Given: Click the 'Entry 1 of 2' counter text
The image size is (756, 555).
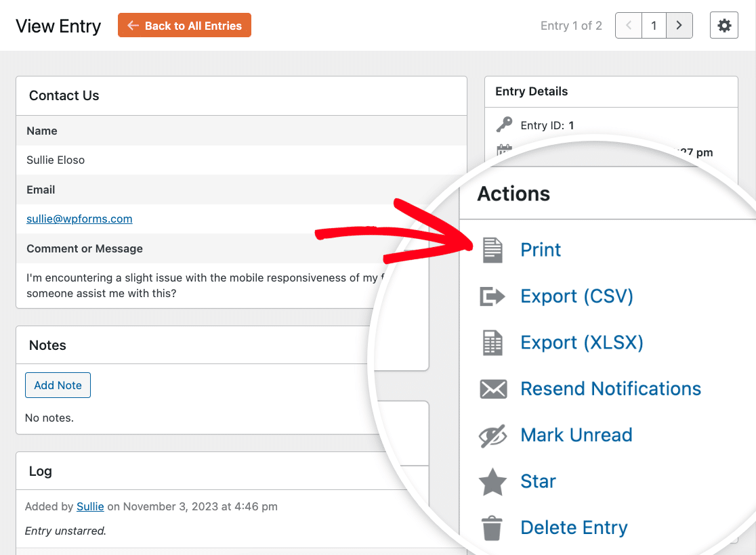Looking at the screenshot, I should click(x=571, y=26).
